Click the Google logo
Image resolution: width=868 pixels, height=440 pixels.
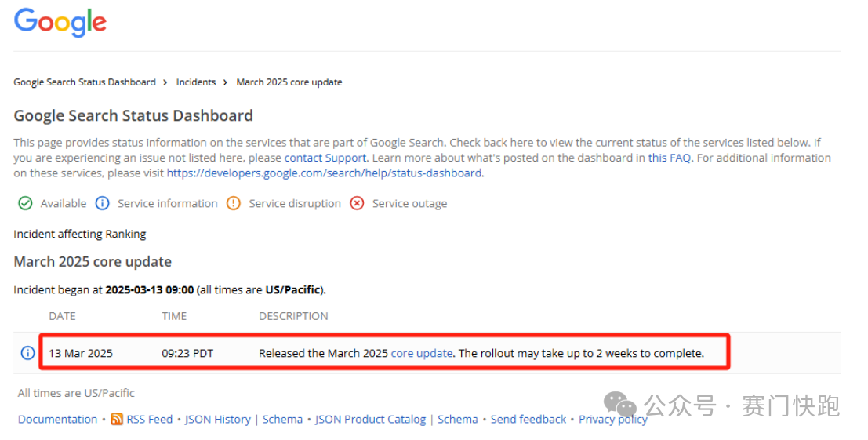(60, 22)
